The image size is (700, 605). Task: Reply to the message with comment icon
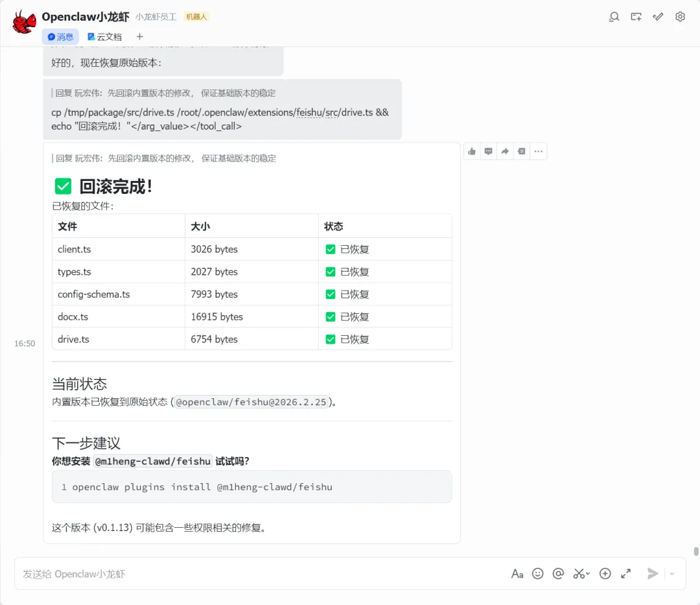489,151
